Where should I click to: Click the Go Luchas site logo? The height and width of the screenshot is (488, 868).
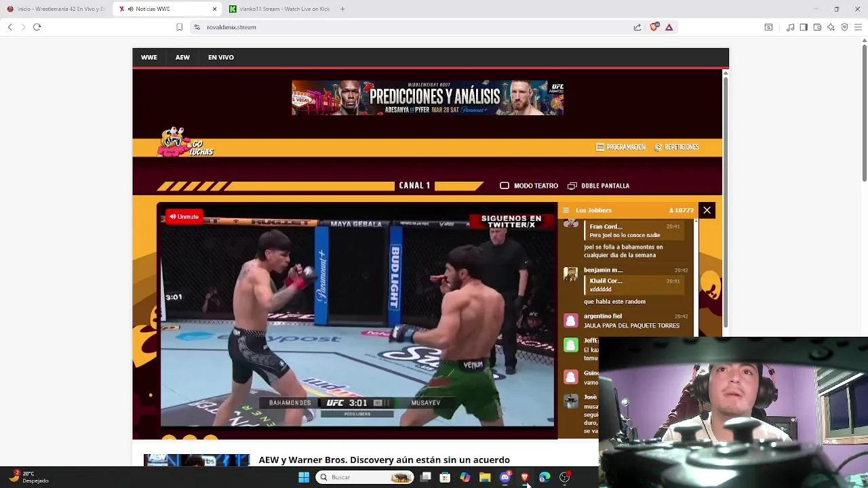185,142
